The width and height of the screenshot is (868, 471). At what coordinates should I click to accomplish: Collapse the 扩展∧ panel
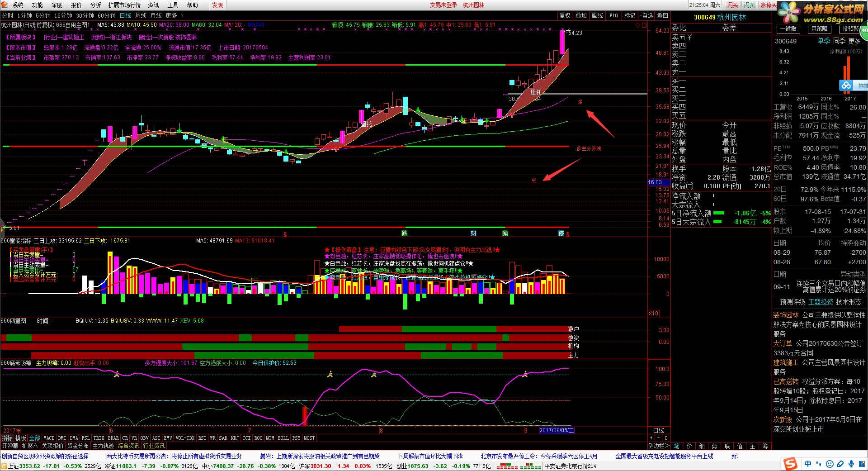[x=30, y=446]
